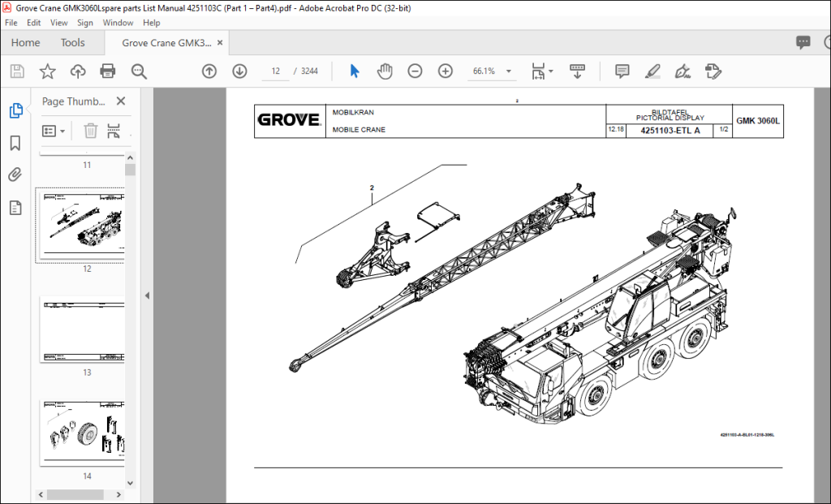Add a sticky note comment
The image size is (831, 504).
point(622,71)
